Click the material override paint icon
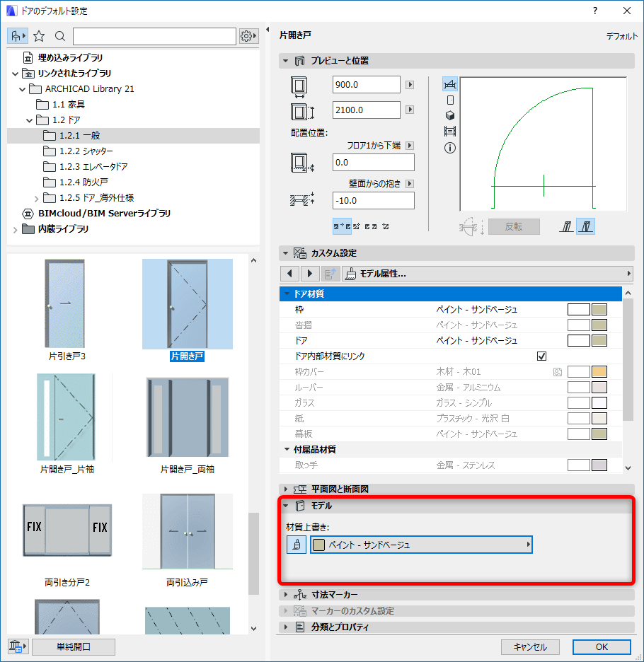 click(x=297, y=545)
